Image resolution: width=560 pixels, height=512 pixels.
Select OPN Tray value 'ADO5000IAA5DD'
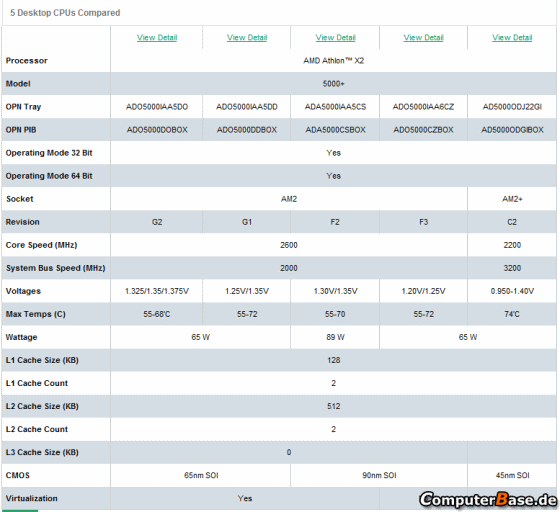click(247, 107)
